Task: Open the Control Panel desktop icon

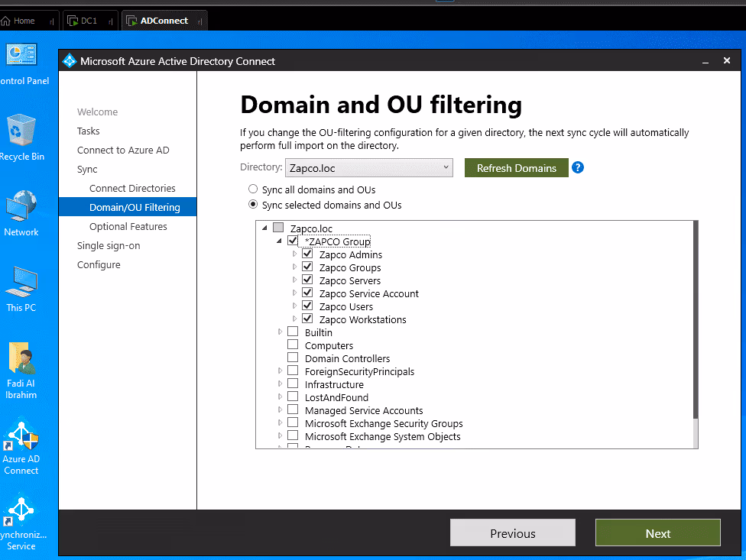Action: pyautogui.click(x=21, y=55)
